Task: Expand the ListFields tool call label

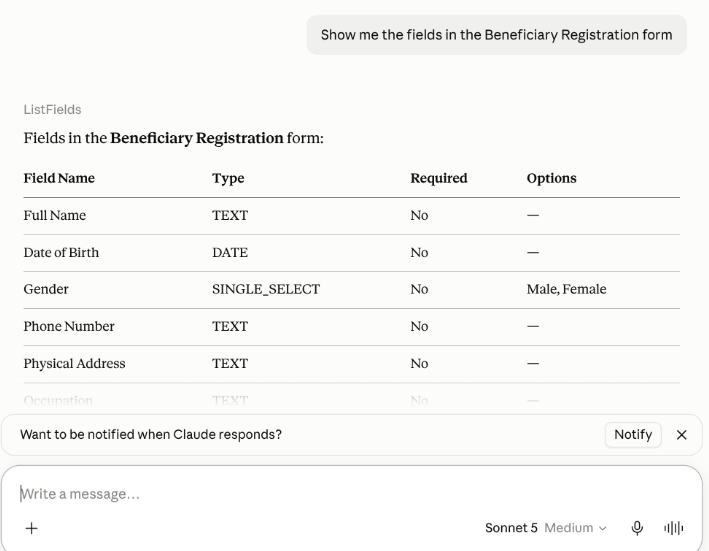Action: point(52,110)
